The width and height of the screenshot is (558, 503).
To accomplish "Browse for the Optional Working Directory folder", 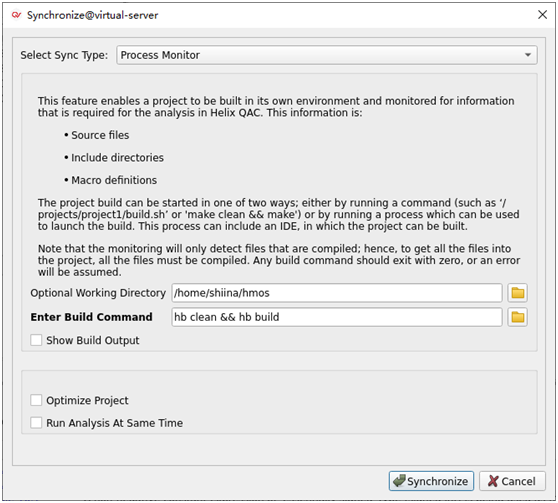I will 517,293.
